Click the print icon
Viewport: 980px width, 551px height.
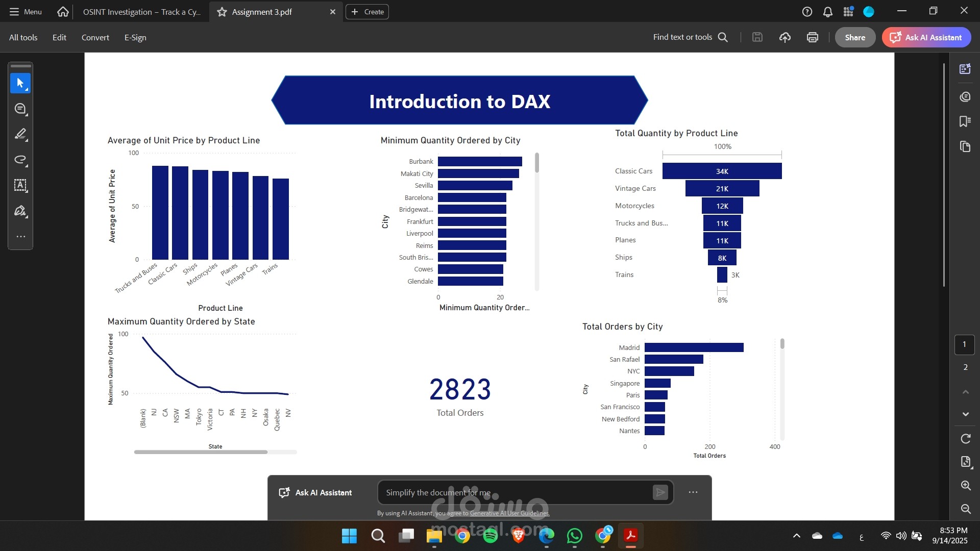point(812,37)
